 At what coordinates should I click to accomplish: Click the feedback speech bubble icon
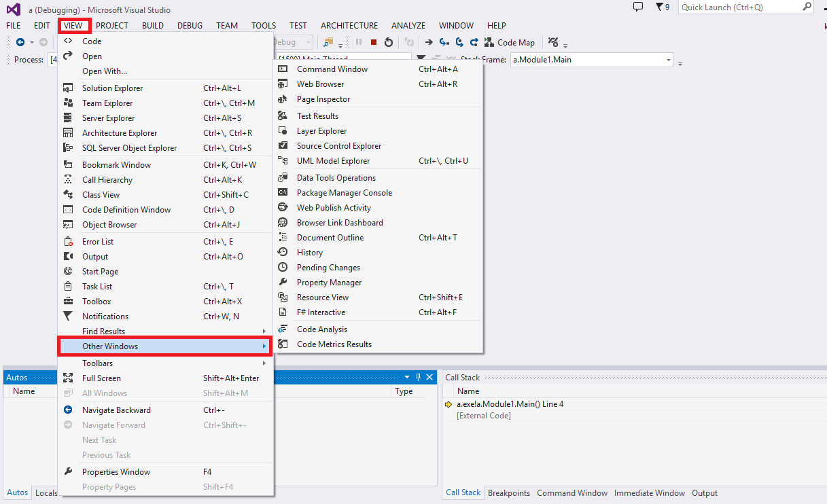tap(637, 7)
